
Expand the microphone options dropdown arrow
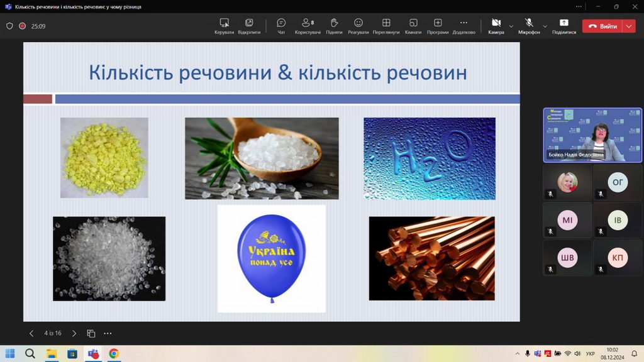coord(545,26)
